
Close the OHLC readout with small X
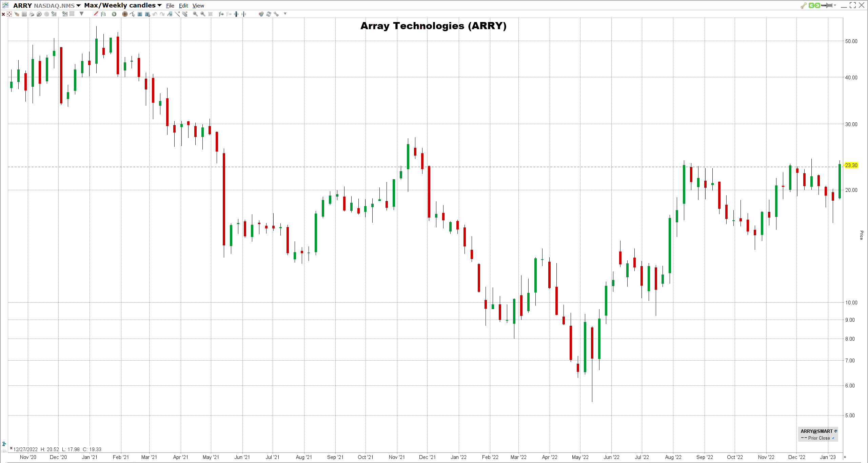11,448
